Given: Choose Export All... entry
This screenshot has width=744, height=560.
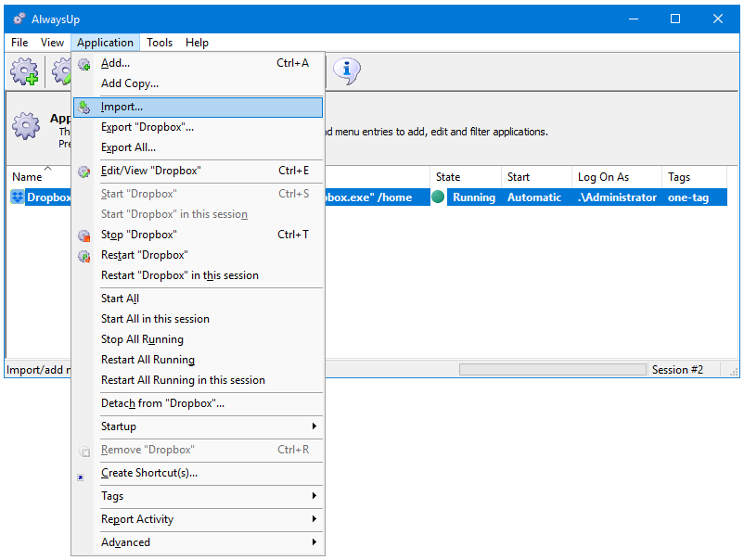Looking at the screenshot, I should 198,147.
